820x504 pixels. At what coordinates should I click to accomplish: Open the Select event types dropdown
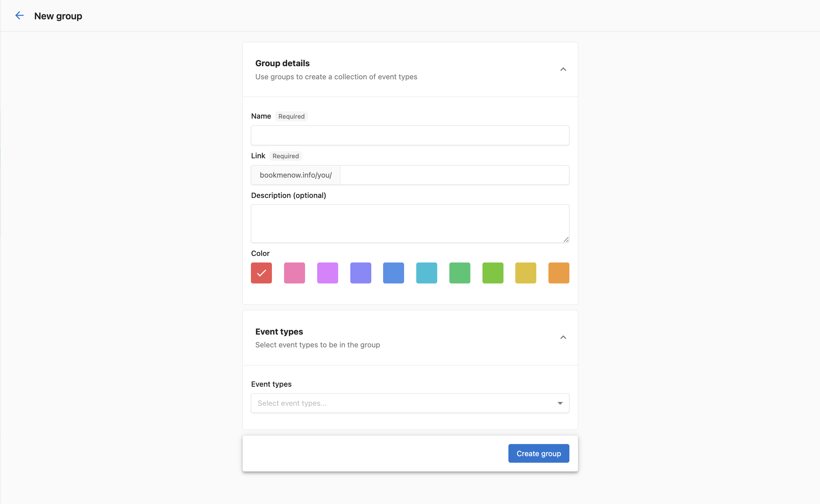tap(410, 403)
